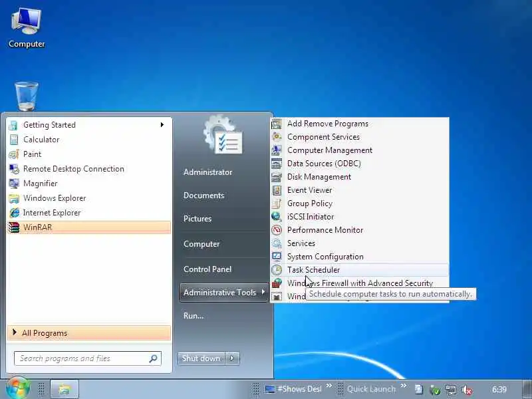Expand the Shows Desktop toolbar chevron

[x=329, y=386]
